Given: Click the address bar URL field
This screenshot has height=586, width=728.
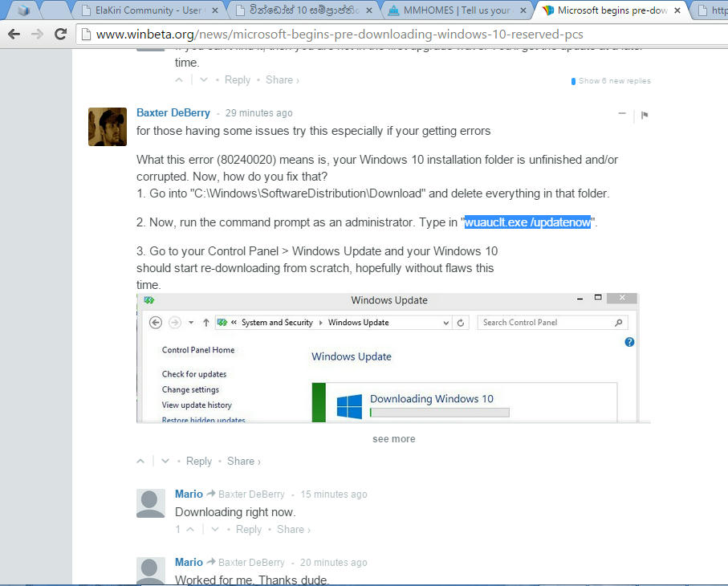Looking at the screenshot, I should tap(404, 35).
